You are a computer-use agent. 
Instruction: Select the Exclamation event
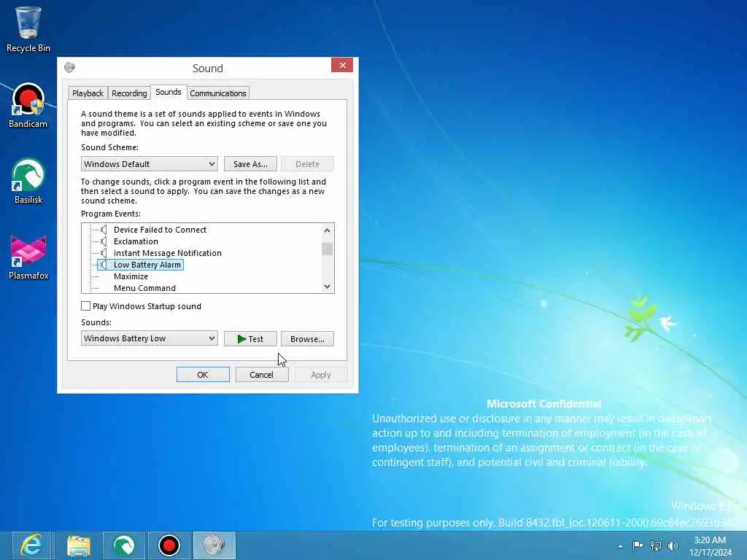click(x=136, y=241)
